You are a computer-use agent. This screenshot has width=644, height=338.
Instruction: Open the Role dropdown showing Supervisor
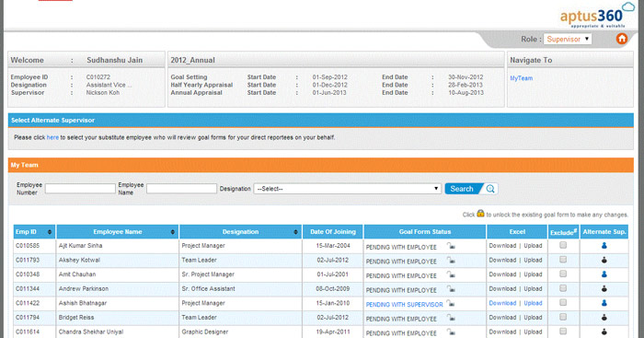(x=568, y=39)
